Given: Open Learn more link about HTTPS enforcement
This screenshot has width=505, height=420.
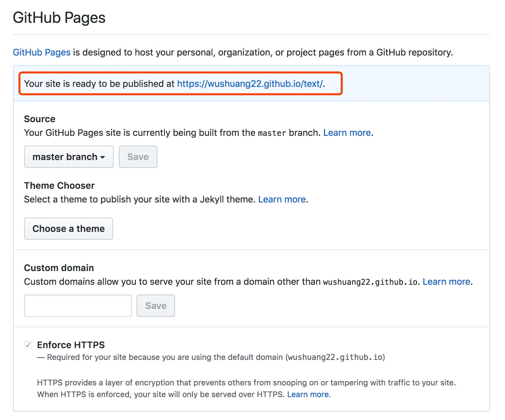Looking at the screenshot, I should [x=308, y=394].
